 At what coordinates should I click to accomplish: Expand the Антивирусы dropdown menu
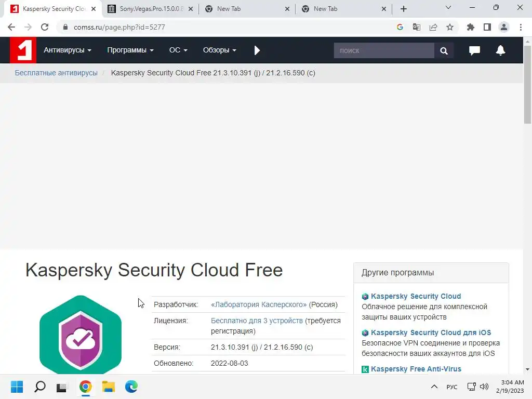[x=67, y=50]
